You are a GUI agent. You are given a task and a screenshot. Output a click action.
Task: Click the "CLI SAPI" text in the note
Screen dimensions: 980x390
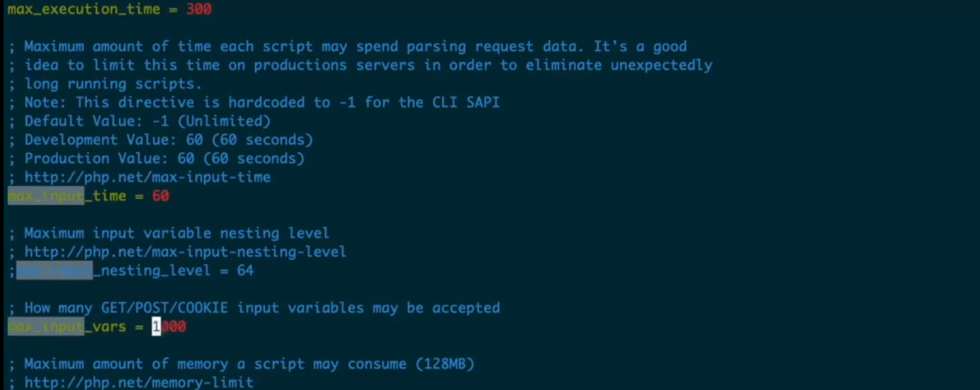tap(466, 102)
